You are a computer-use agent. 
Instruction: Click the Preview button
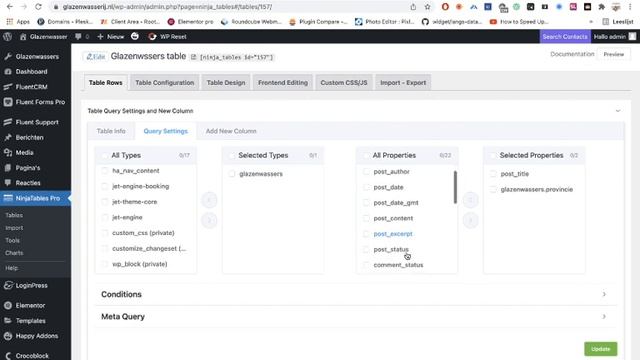613,54
